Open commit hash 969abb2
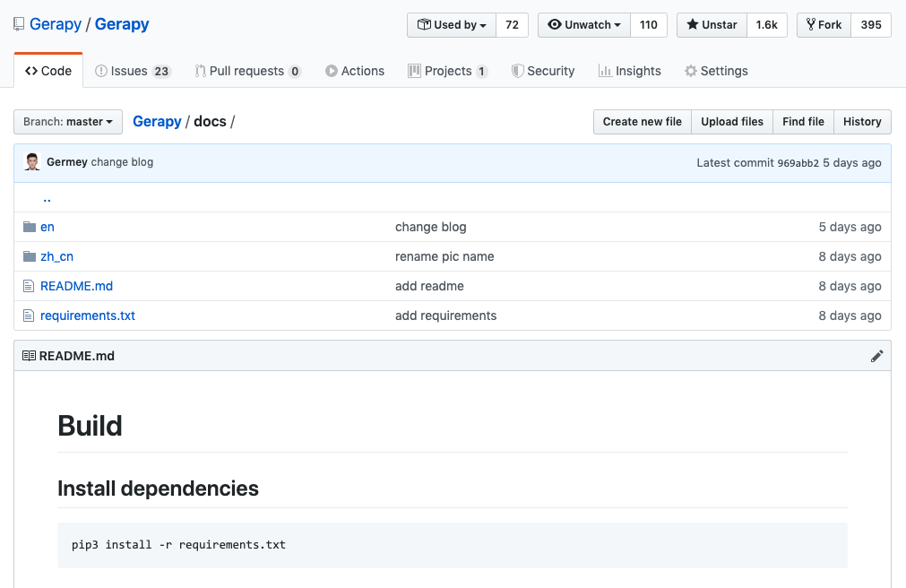This screenshot has height=588, width=906. coord(798,163)
